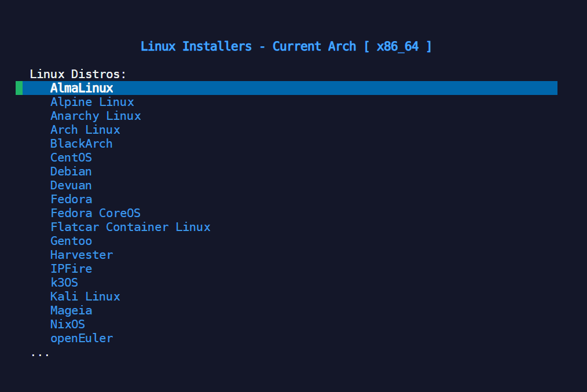The height and width of the screenshot is (392, 587).
Task: Choose IPFire installer
Action: (x=71, y=269)
